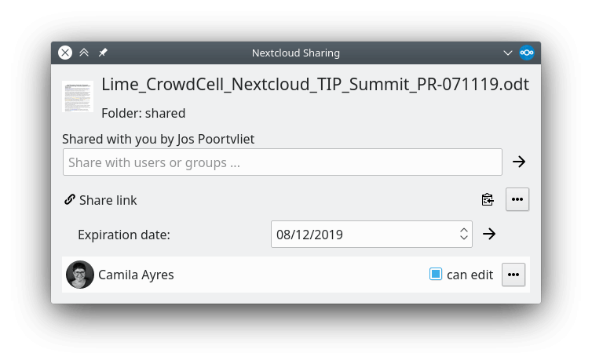This screenshot has width=592, height=364.
Task: Expand the title bar down-chevron menu
Action: click(x=507, y=53)
